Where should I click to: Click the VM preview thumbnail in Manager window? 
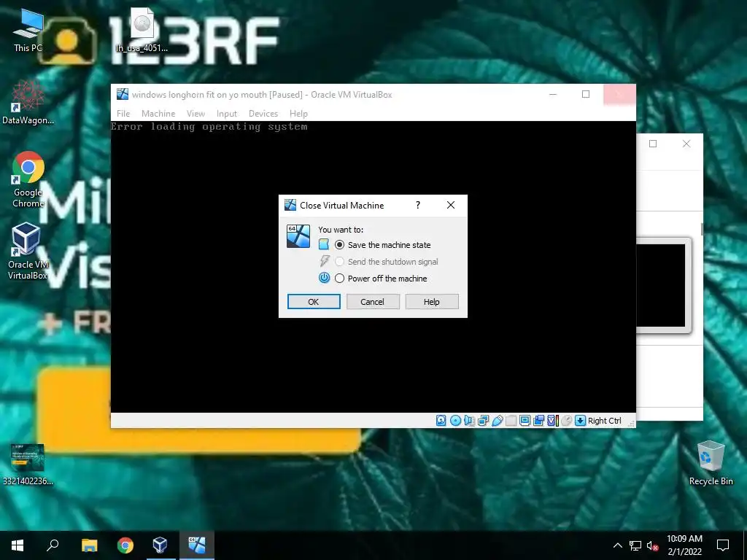click(663, 286)
